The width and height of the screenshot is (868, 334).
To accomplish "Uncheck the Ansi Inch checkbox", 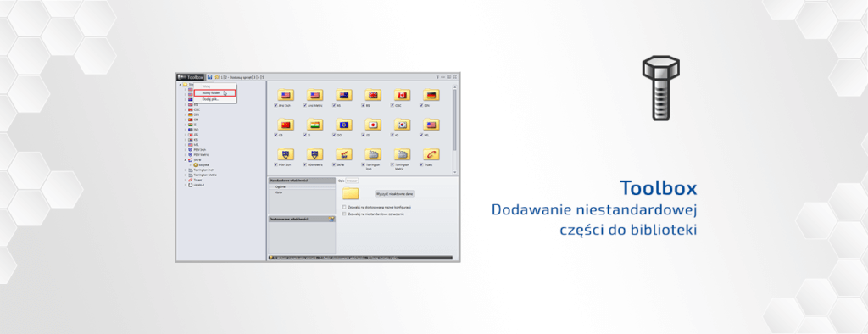I will click(275, 104).
